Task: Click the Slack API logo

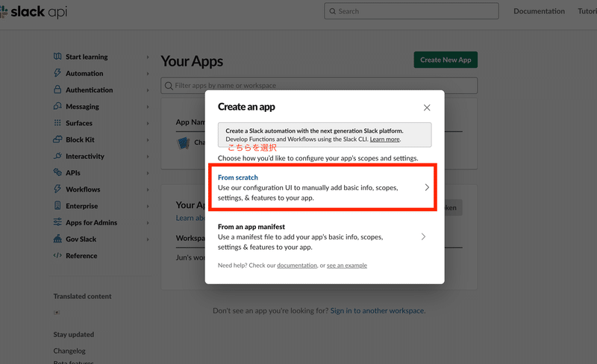Action: [x=34, y=12]
